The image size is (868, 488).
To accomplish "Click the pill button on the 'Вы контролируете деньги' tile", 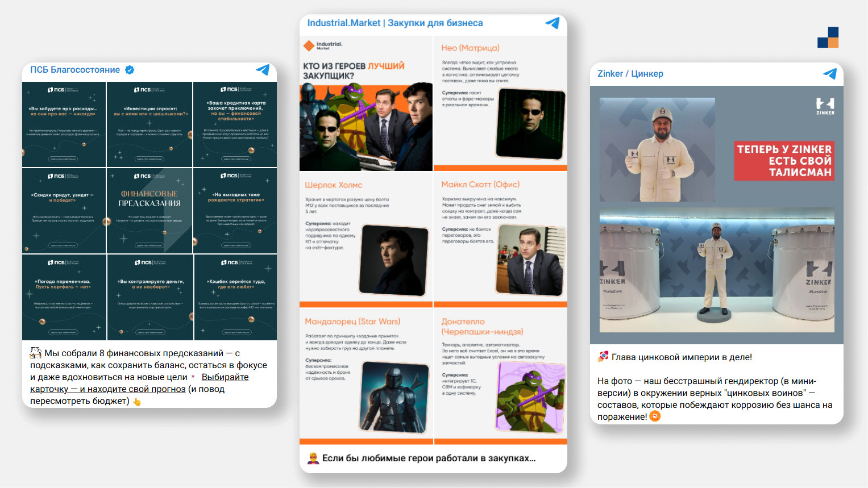I will click(x=149, y=332).
